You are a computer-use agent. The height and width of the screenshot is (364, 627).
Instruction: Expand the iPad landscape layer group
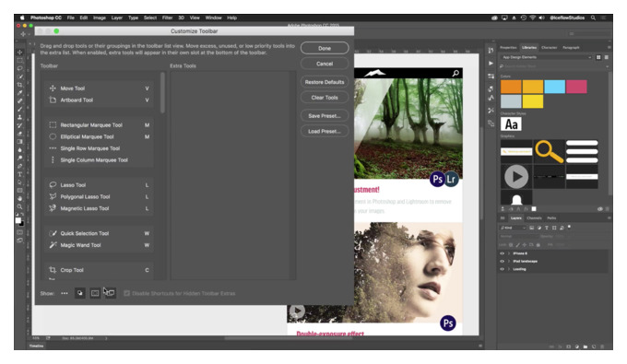tap(509, 262)
